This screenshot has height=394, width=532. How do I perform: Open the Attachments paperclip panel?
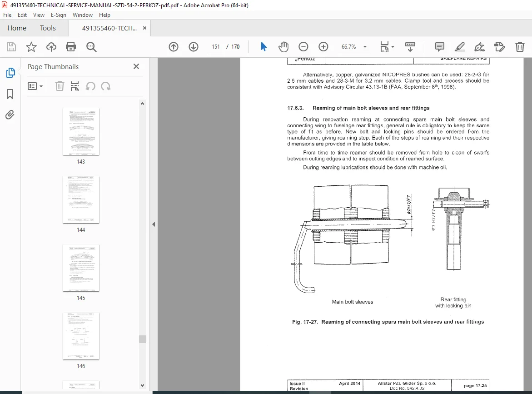point(10,115)
